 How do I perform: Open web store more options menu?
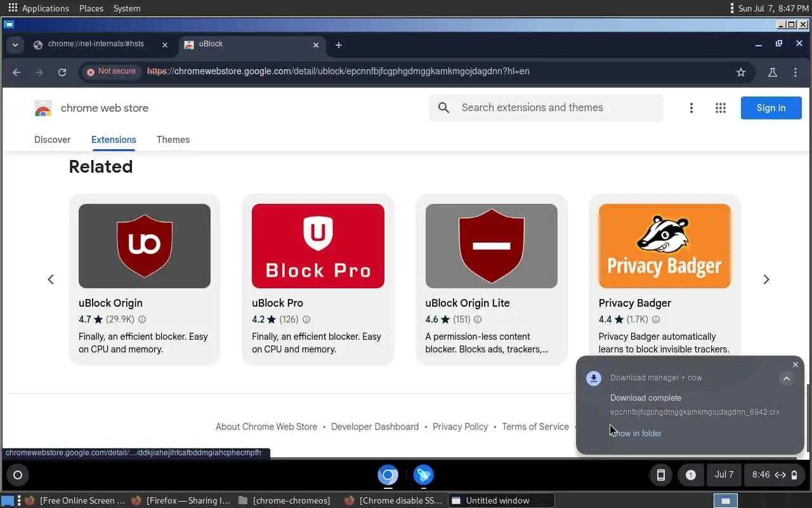tap(691, 108)
